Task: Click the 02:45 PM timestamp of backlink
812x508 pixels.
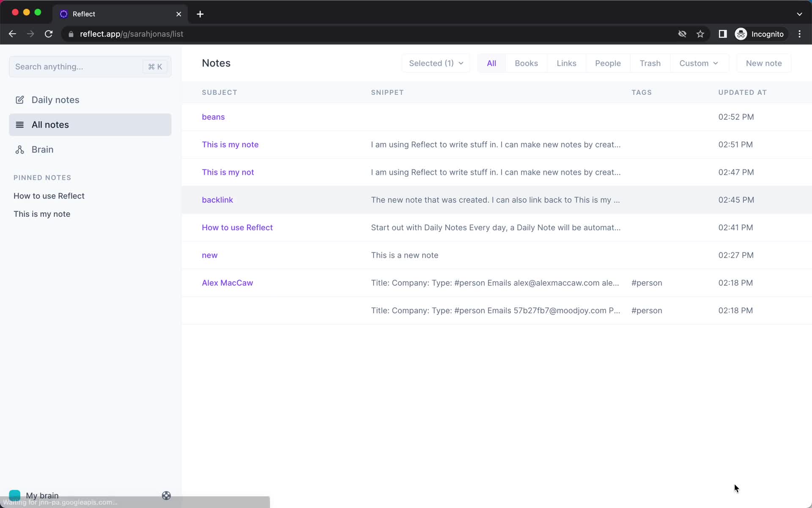Action: [736, 200]
